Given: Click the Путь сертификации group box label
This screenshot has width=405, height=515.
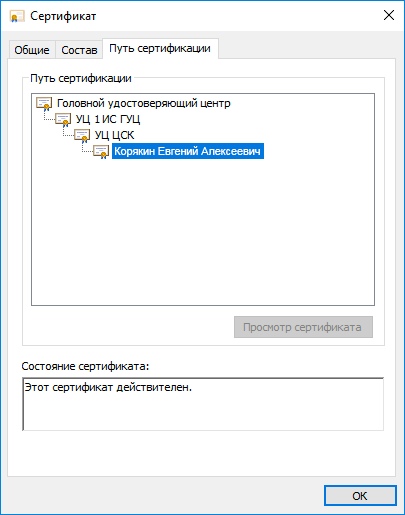Looking at the screenshot, I should pyautogui.click(x=81, y=78).
